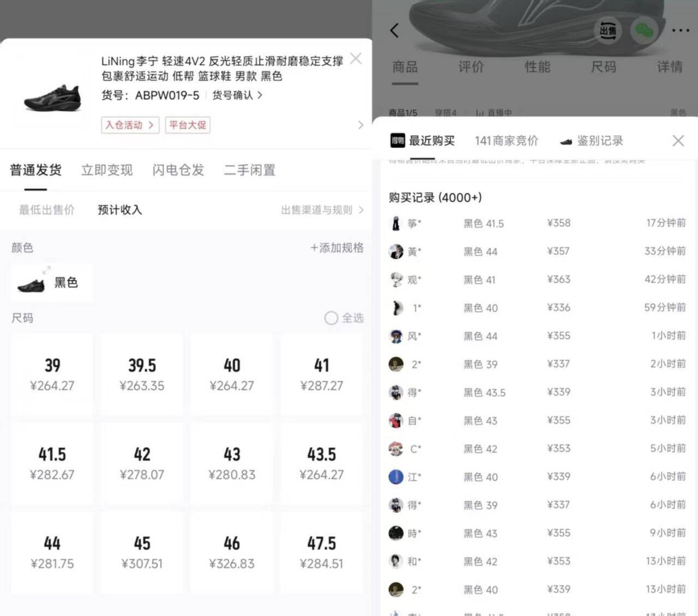The width and height of the screenshot is (698, 616).
Task: Switch to the 立即变现 tab
Action: [x=107, y=170]
